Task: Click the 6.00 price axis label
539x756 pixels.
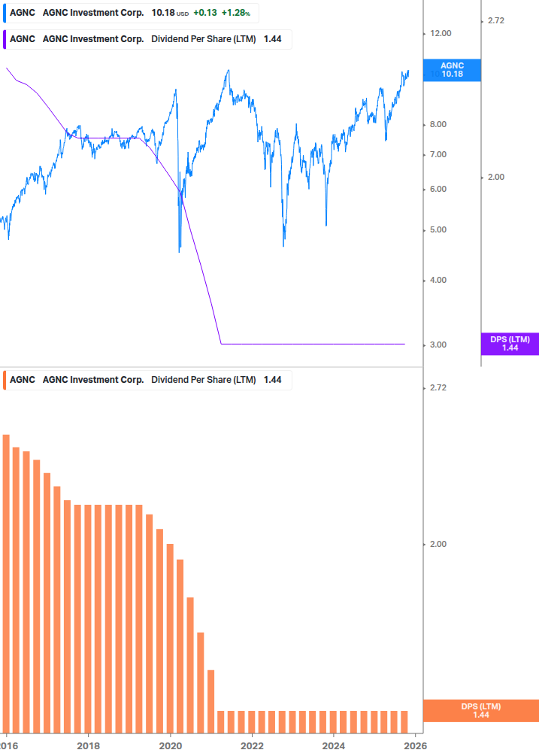Action: 438,189
